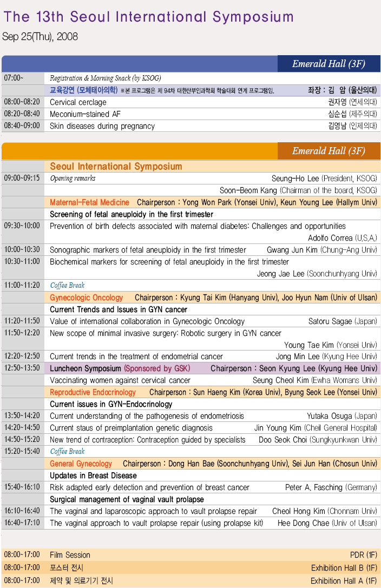This screenshot has height=588, width=381.
Task: Select 'Sonographic markers of fetal aneuploidy' talk
Action: coord(148,250)
